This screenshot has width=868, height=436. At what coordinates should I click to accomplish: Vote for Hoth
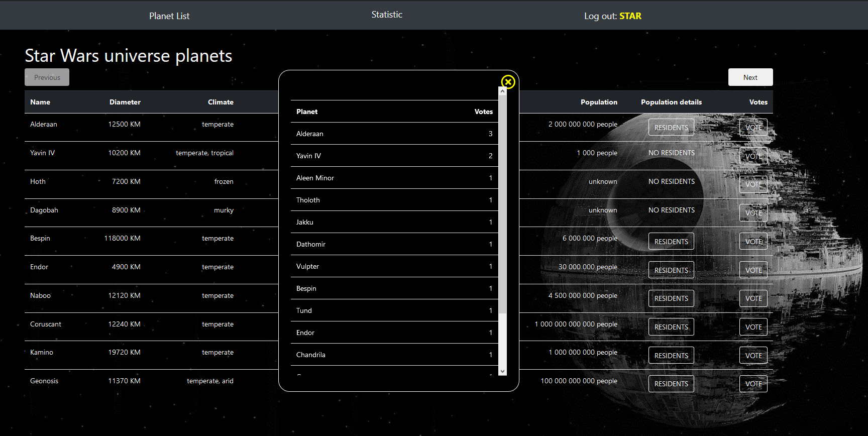point(753,184)
